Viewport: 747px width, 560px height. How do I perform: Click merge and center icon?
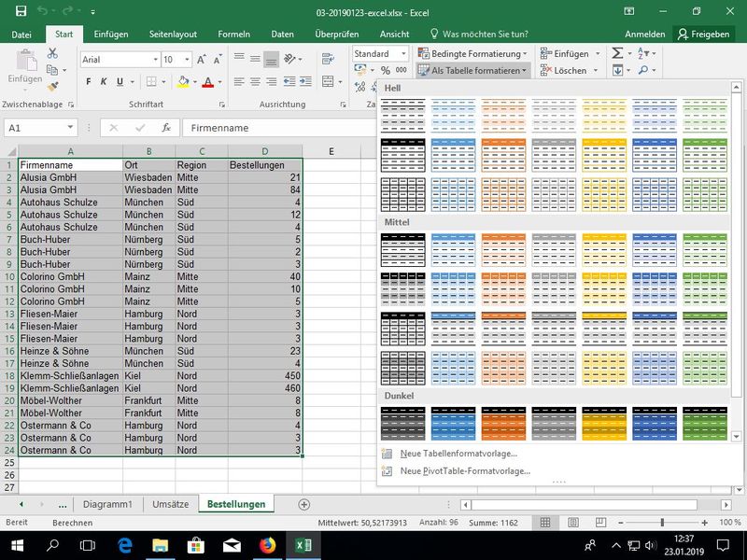pos(328,82)
